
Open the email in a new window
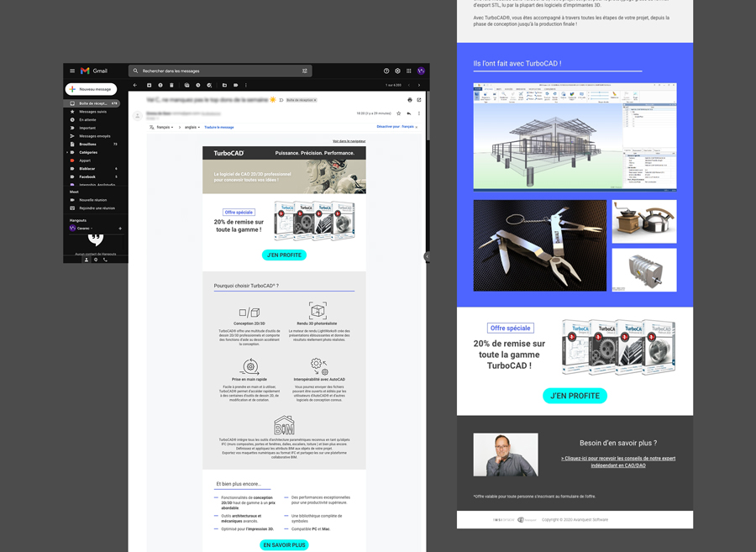[419, 100]
